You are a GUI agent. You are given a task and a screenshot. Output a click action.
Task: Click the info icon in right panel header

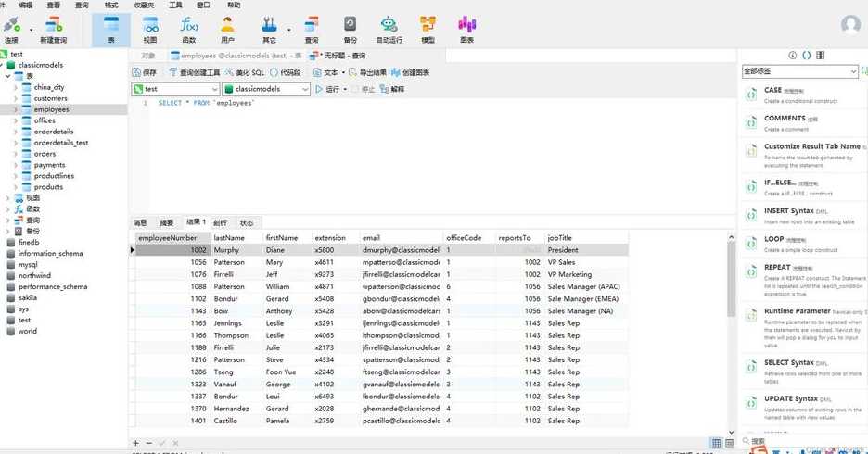click(792, 56)
